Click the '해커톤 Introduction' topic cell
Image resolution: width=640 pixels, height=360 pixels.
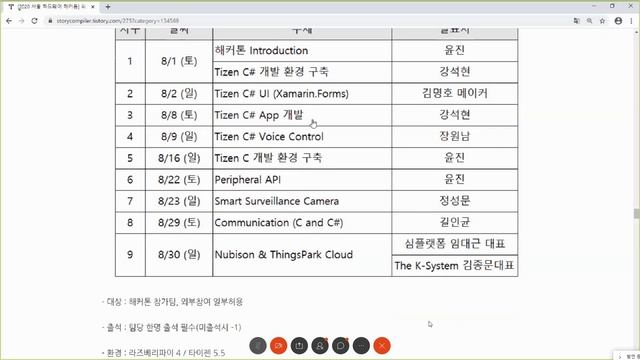tap(302, 51)
